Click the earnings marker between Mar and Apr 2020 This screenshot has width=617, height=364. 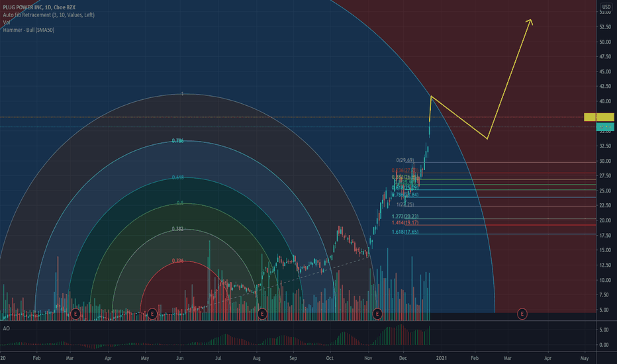75,314
